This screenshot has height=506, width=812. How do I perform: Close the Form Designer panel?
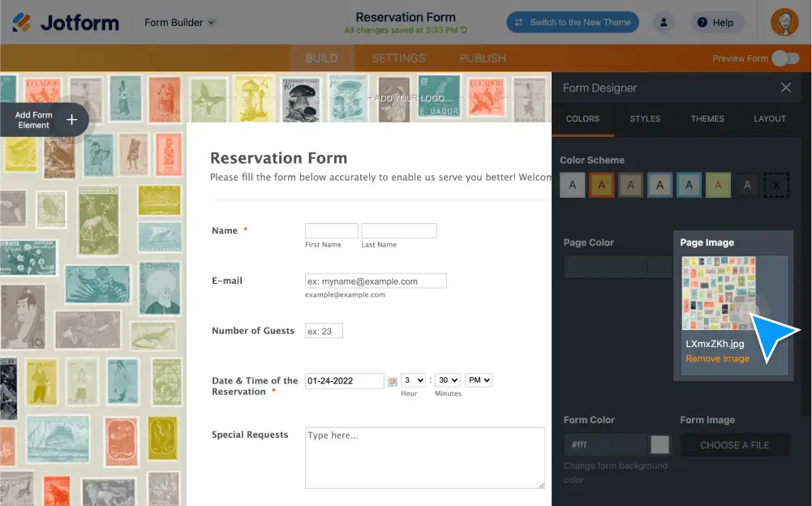[785, 88]
